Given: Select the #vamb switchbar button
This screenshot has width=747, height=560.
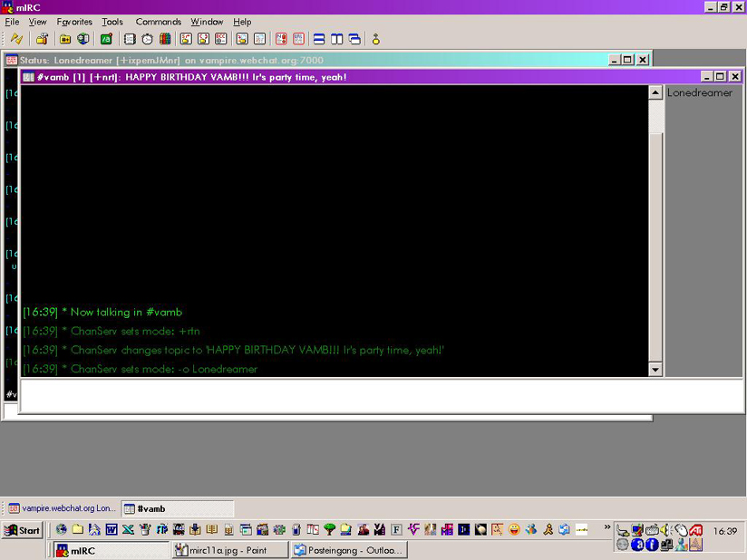Looking at the screenshot, I should tap(177, 508).
